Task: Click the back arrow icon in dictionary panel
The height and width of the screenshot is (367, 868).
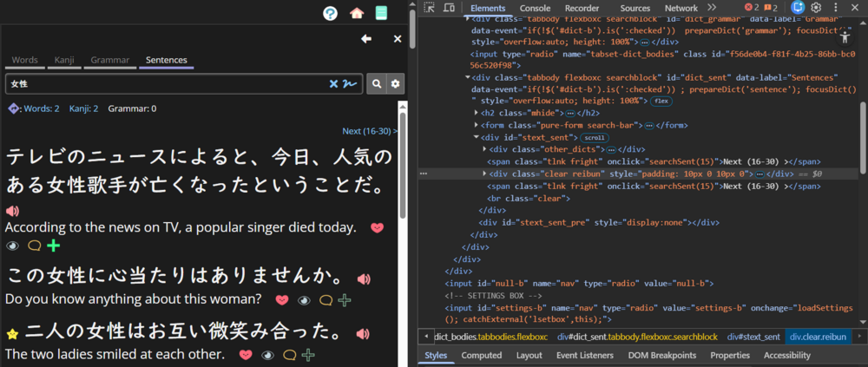Action: click(x=366, y=39)
